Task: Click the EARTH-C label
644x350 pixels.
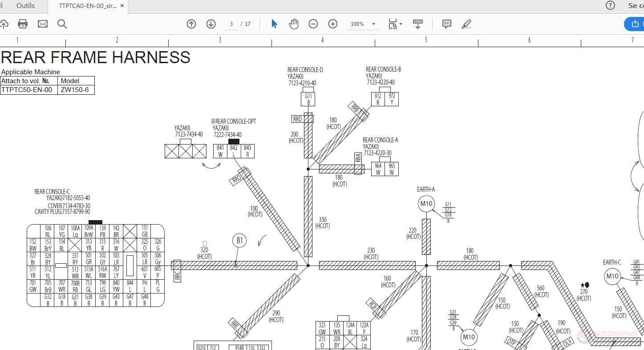Action: [x=612, y=262]
